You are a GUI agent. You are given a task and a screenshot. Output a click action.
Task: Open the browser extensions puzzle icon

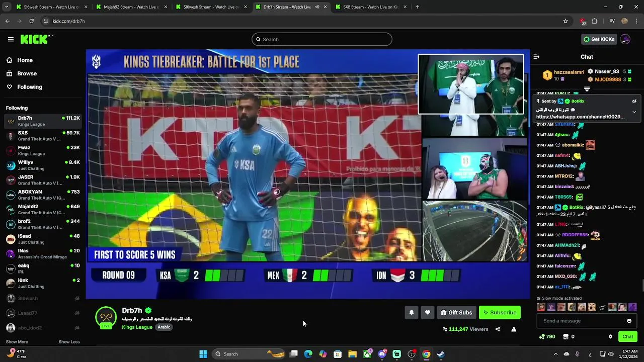click(595, 21)
